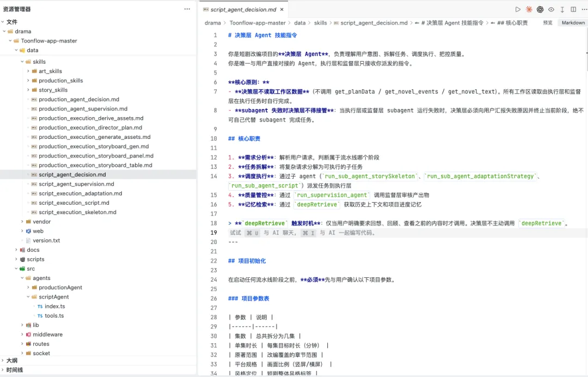Click the Toonflow-app-master breadcrumb segment
This screenshot has width=588, height=377.
pyautogui.click(x=258, y=23)
